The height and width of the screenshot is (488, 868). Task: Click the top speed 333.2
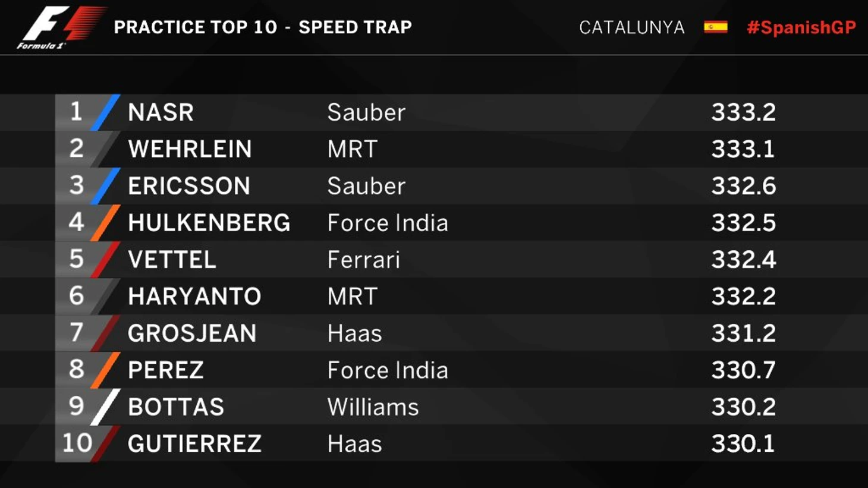(744, 112)
